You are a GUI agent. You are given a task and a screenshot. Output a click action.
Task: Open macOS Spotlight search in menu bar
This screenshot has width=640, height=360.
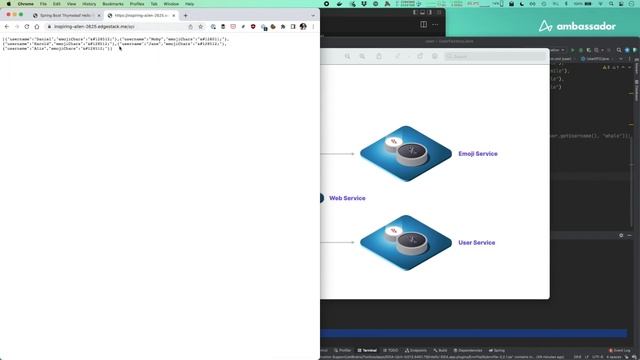(x=611, y=4)
